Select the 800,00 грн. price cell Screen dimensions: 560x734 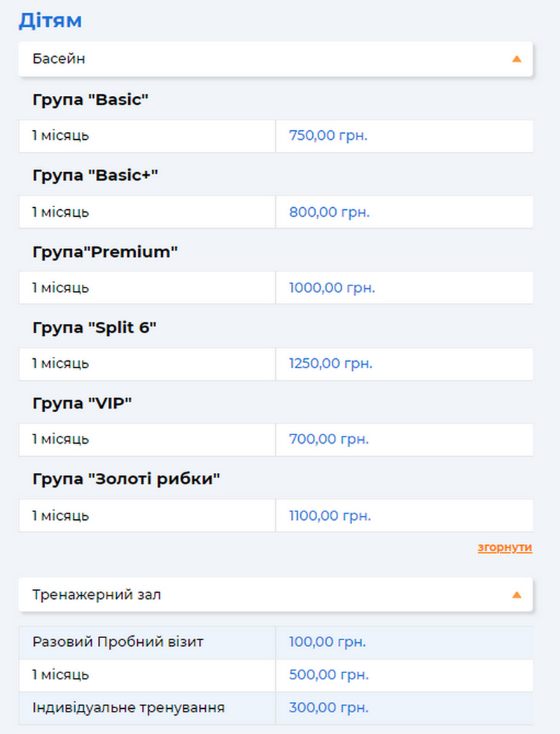[329, 212]
